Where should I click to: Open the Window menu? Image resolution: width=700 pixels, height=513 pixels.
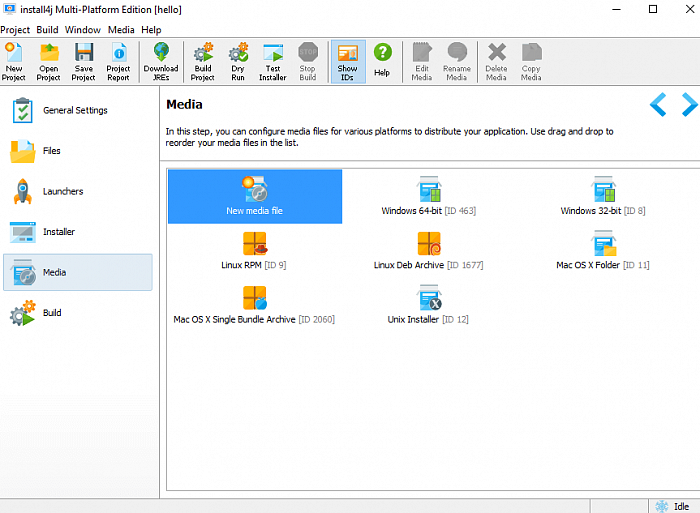point(83,30)
